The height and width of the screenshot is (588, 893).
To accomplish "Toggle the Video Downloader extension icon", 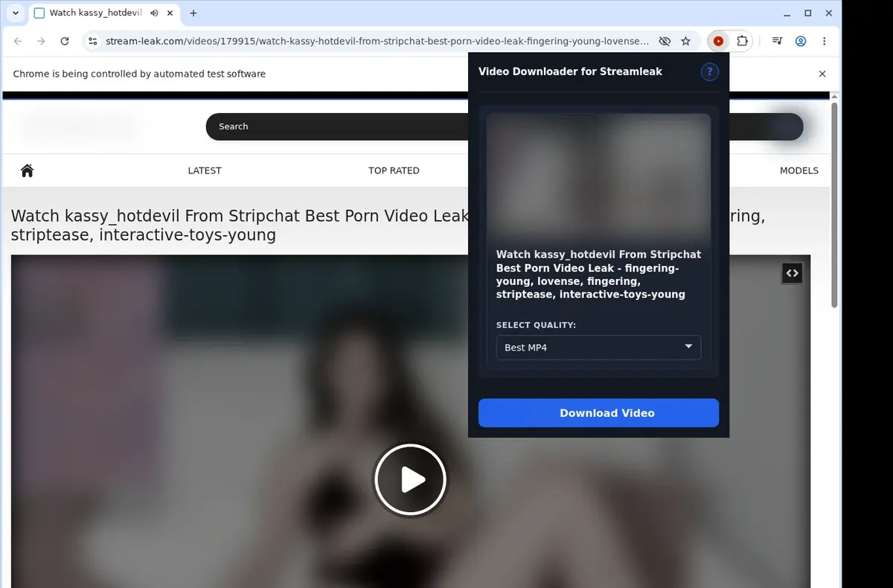I will click(x=718, y=42).
